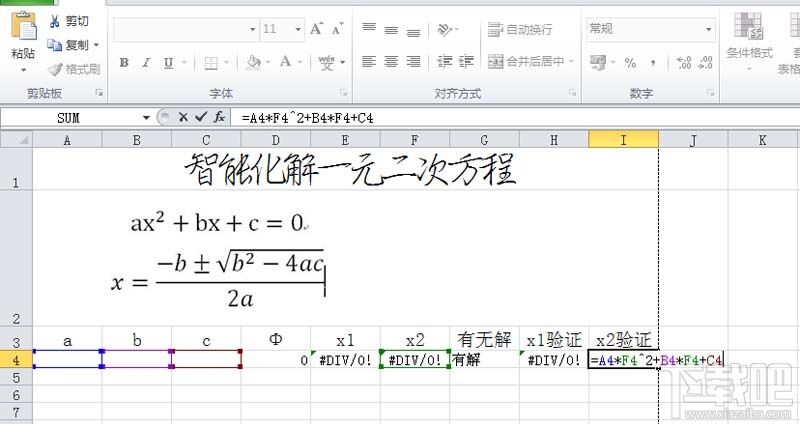Toggle Bold formatting

point(124,63)
